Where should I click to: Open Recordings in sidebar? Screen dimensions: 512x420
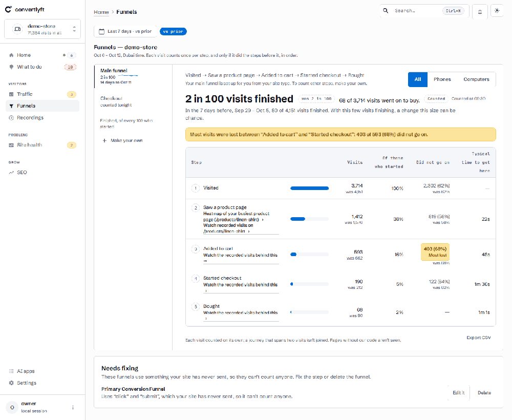coord(42,118)
